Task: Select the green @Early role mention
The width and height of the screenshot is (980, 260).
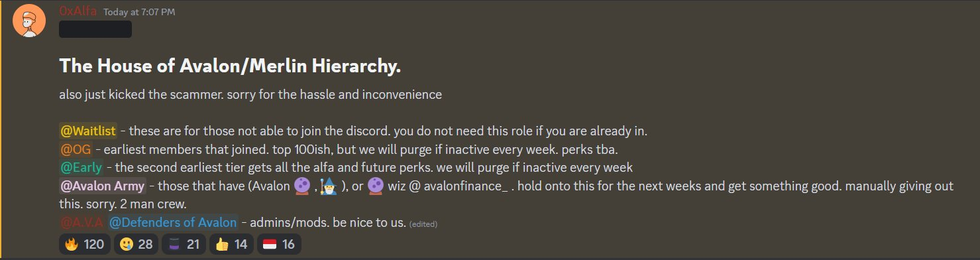Action: pos(82,168)
